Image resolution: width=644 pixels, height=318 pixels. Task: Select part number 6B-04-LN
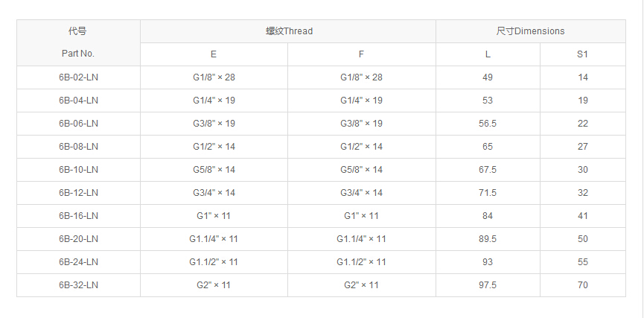(x=78, y=101)
